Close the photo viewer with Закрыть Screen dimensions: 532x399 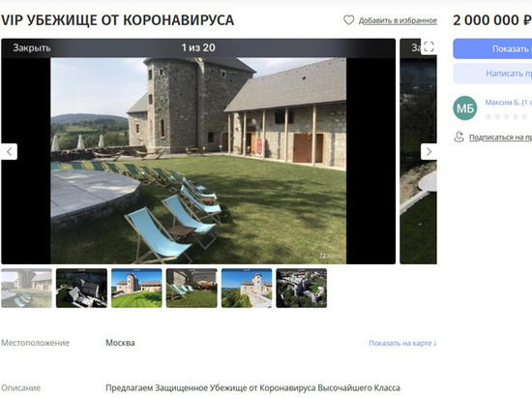click(x=32, y=47)
